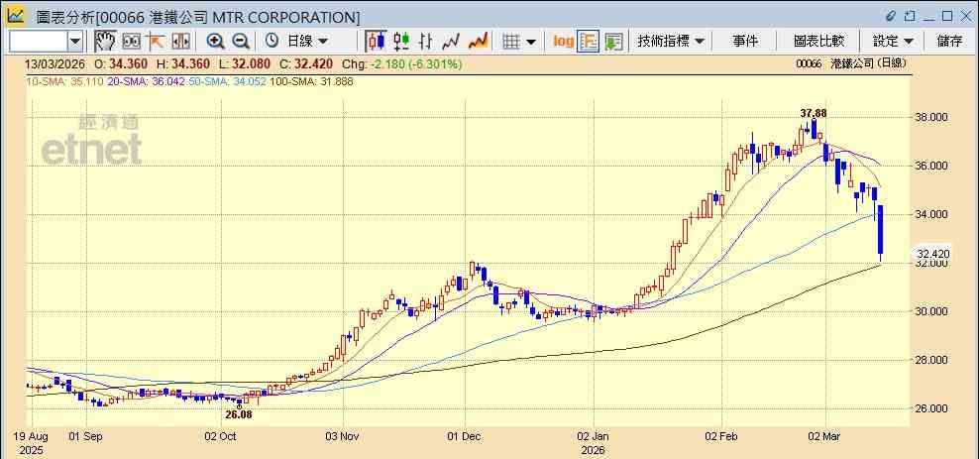Click the 100-SMA: 31.888 legend label

pos(310,81)
